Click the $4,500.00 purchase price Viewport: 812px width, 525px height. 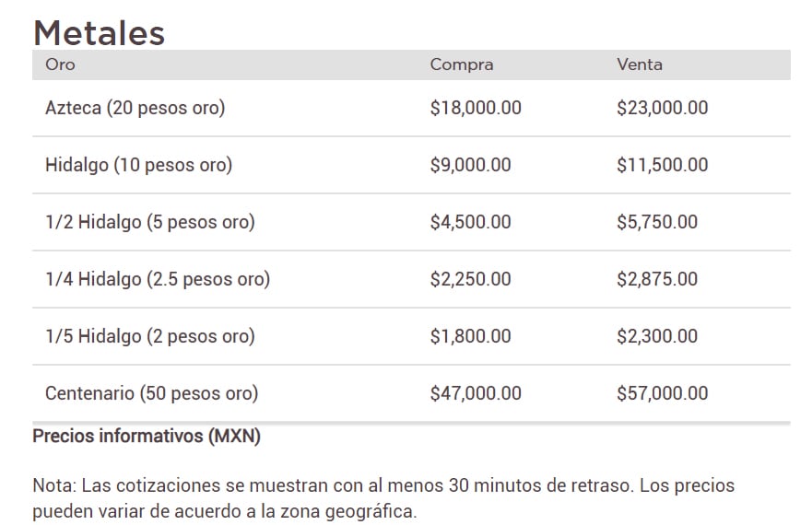click(470, 222)
